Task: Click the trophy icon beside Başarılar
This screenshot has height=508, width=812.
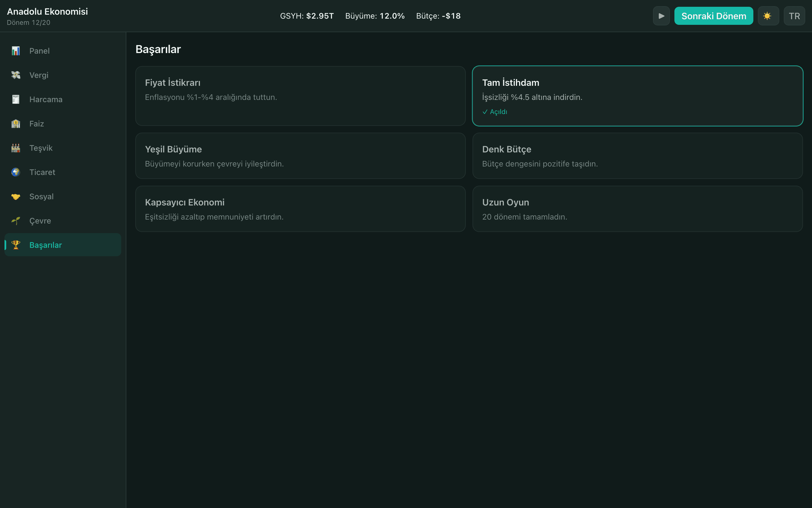Action: pos(16,245)
